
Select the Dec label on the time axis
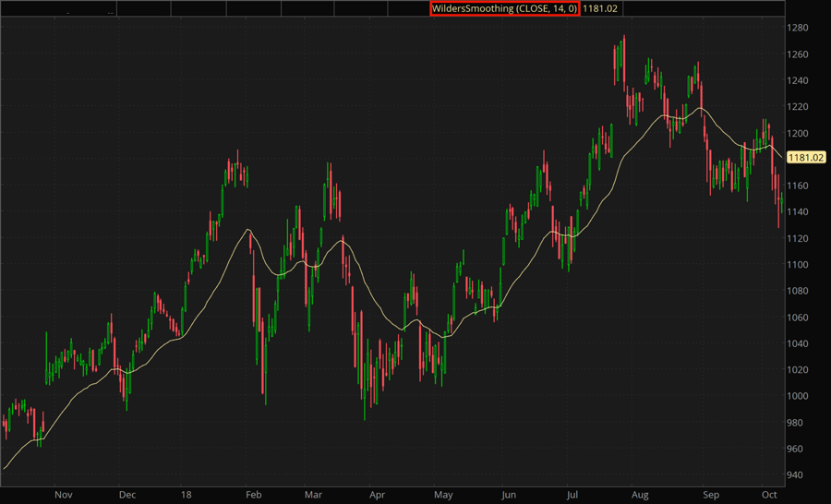click(x=126, y=494)
